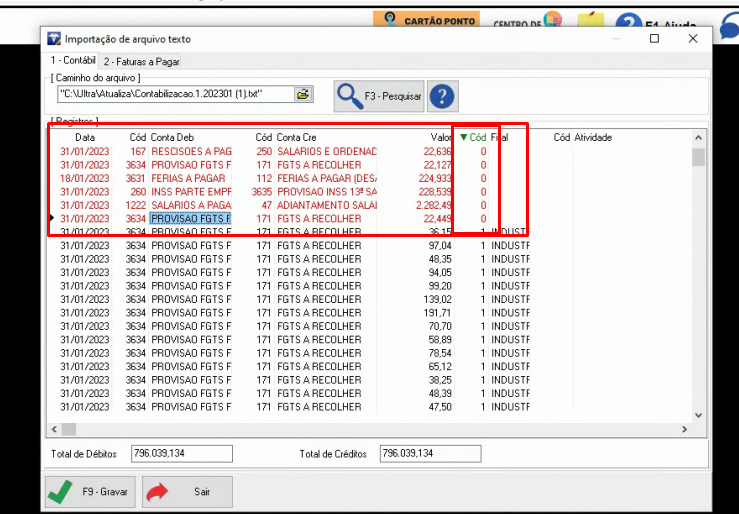Exit the dialog with the Sair button
Viewport: 739px width, 514px height.
(x=188, y=492)
